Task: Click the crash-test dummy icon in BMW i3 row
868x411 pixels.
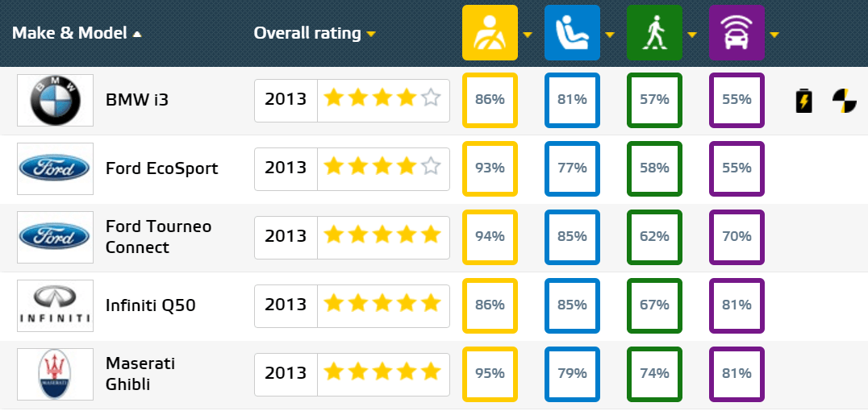Action: coord(844,101)
